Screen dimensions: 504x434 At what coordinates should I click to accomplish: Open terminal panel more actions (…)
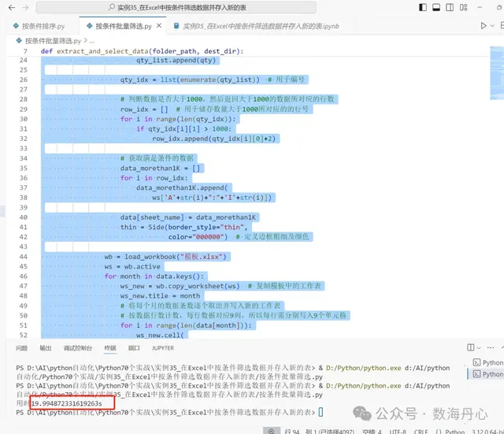click(491, 347)
